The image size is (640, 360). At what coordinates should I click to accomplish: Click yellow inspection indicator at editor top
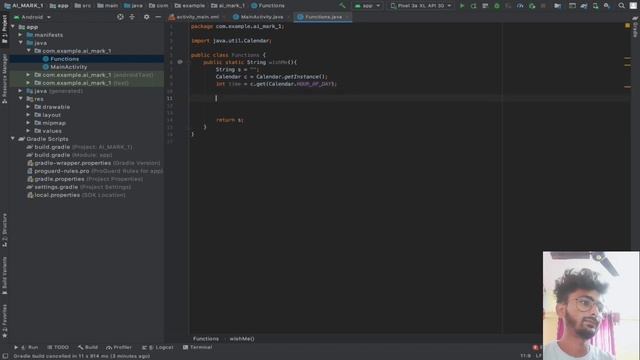coord(627,26)
